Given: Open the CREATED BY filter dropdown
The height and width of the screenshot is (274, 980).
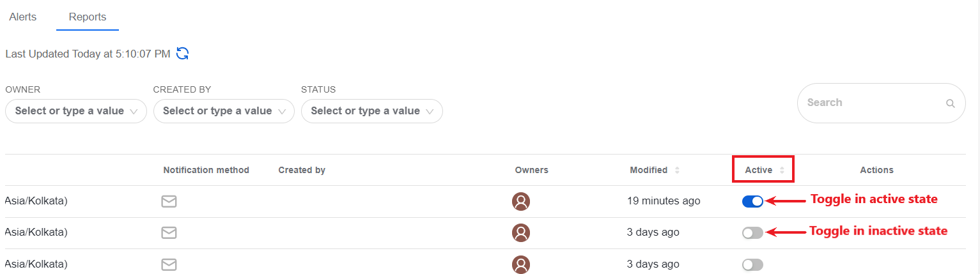Looking at the screenshot, I should coord(224,111).
